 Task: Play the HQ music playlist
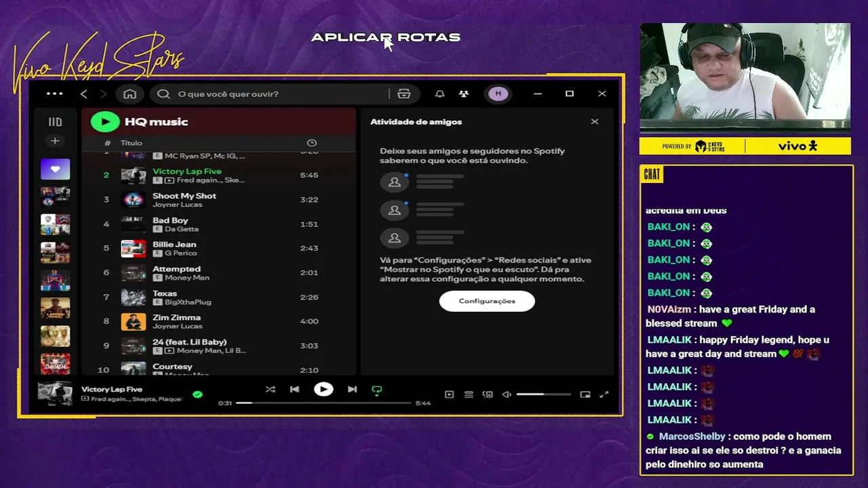coord(105,122)
